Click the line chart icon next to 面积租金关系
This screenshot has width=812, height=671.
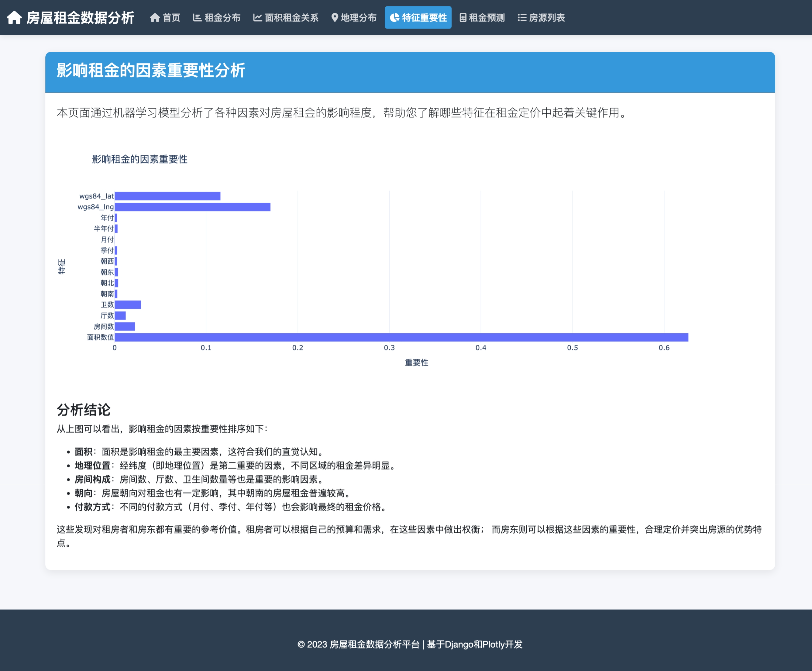tap(257, 18)
